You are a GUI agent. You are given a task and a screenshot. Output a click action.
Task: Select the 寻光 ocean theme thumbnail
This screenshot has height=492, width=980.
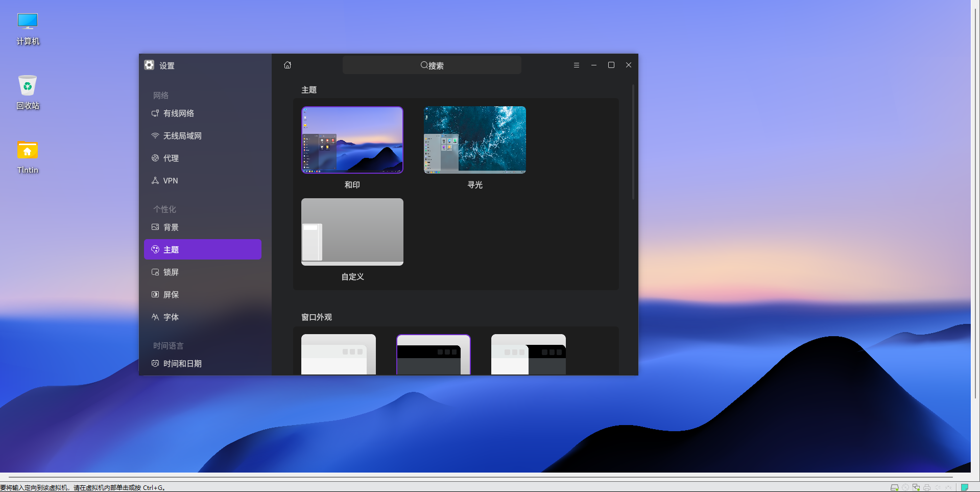[x=474, y=139]
